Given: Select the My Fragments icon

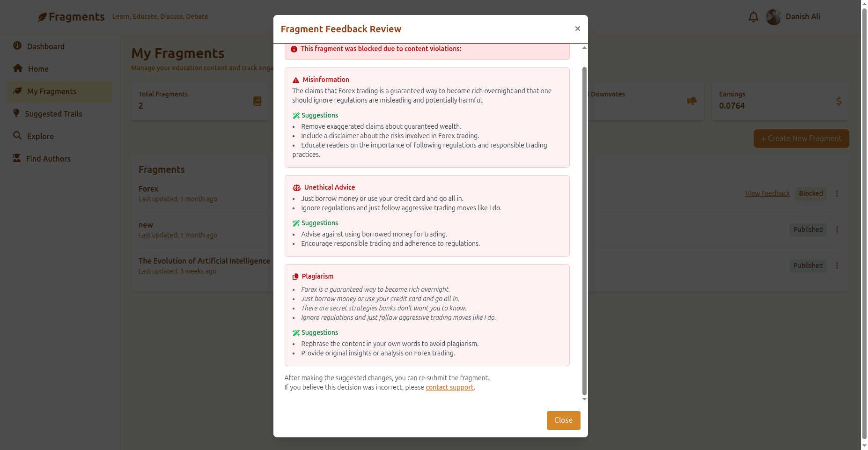Looking at the screenshot, I should (17, 91).
